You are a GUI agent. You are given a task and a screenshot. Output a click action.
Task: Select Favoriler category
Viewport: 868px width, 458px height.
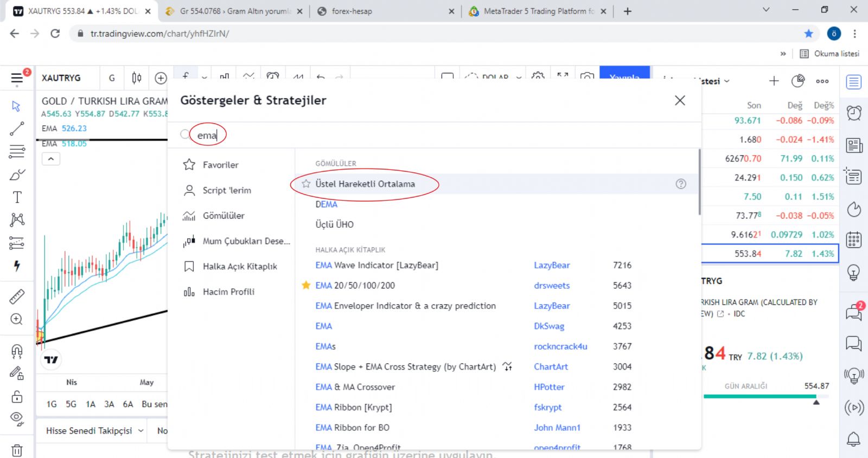(220, 165)
